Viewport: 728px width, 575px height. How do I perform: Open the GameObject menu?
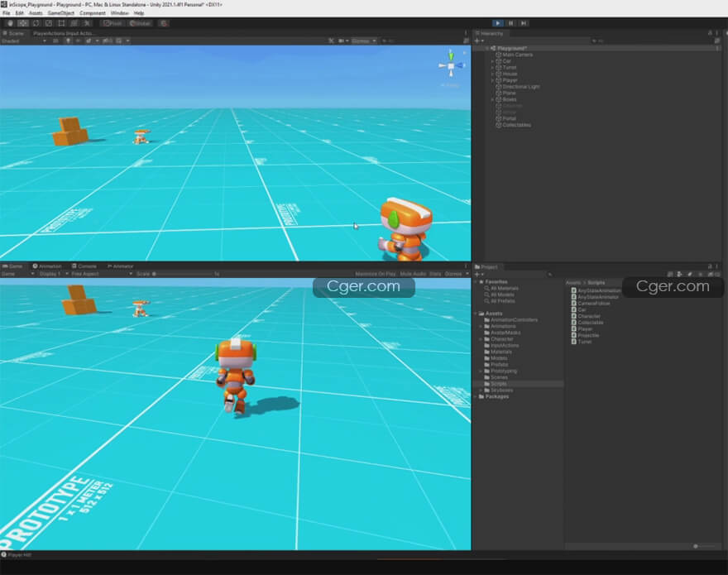pyautogui.click(x=60, y=13)
